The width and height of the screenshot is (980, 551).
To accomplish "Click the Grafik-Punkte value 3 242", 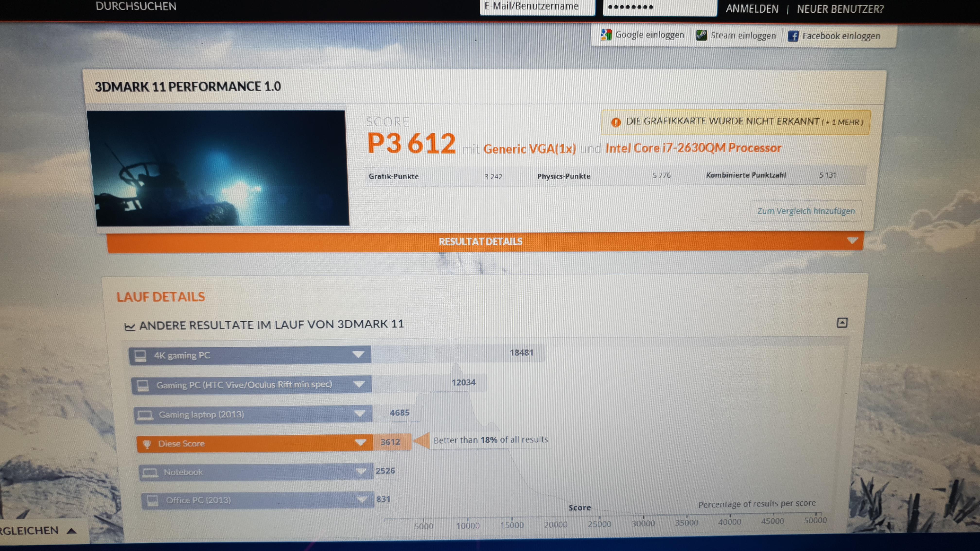I will [493, 177].
